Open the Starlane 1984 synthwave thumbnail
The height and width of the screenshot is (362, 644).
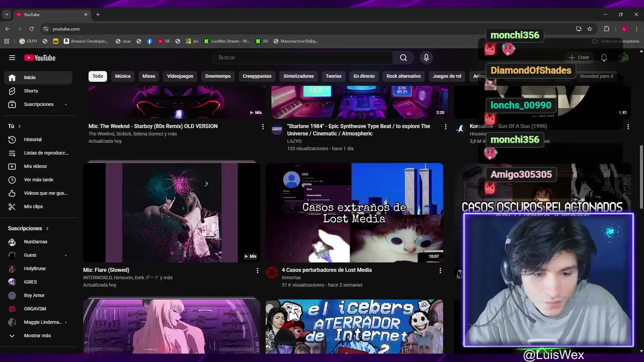[x=360, y=102]
